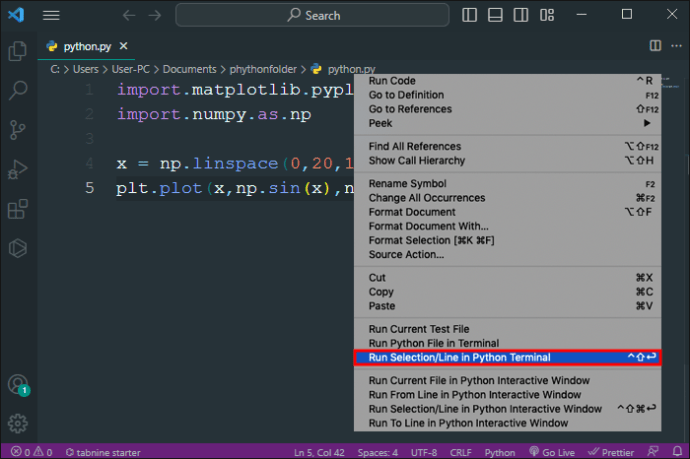Open feedback icon in status bar
The width and height of the screenshot is (690, 459).
click(653, 452)
